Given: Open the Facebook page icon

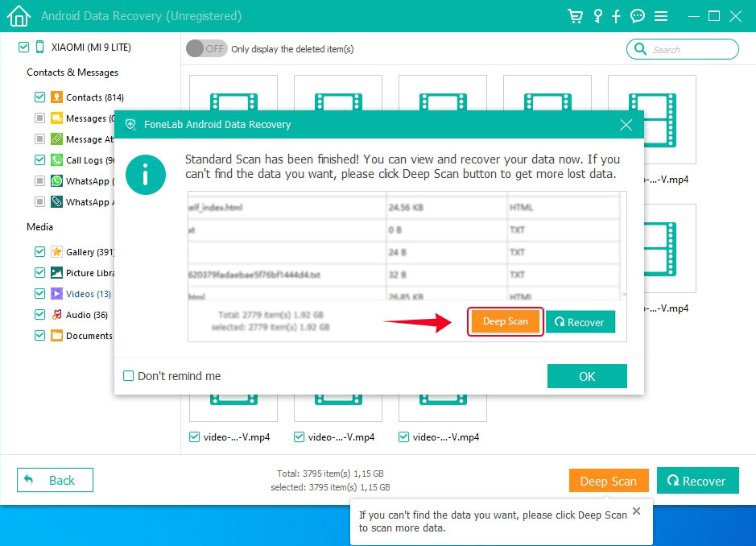Looking at the screenshot, I should (616, 16).
